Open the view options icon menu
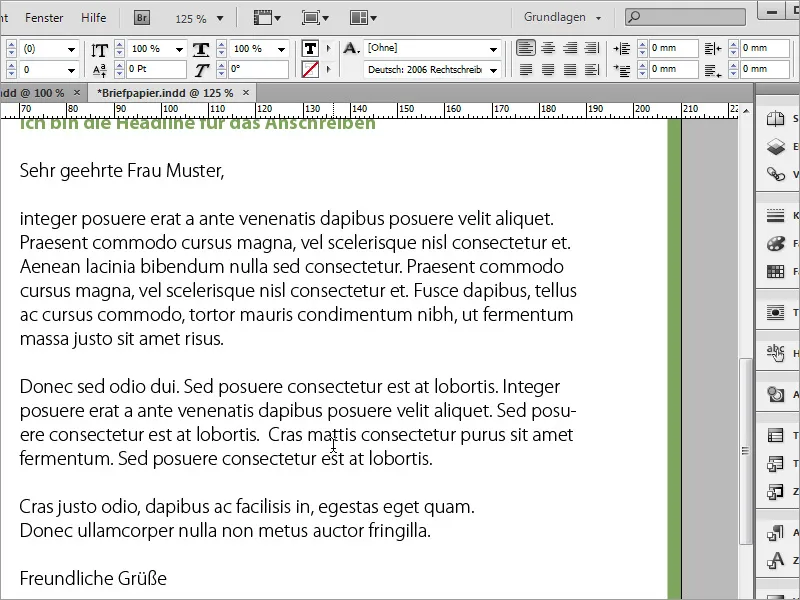800x600 pixels. (x=267, y=18)
